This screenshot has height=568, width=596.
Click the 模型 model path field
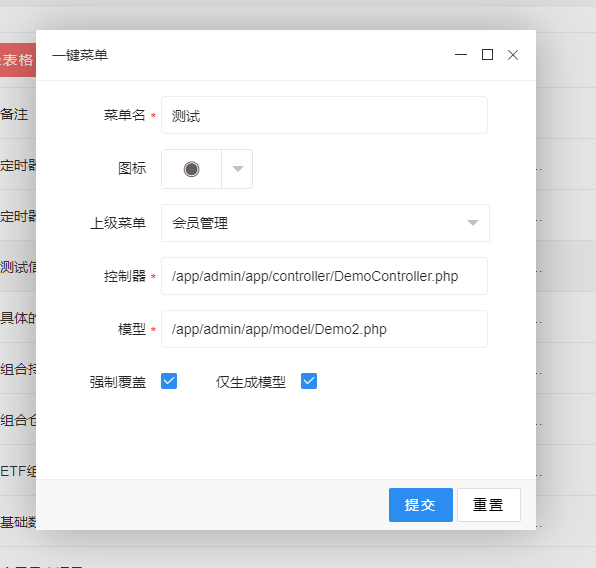324,329
